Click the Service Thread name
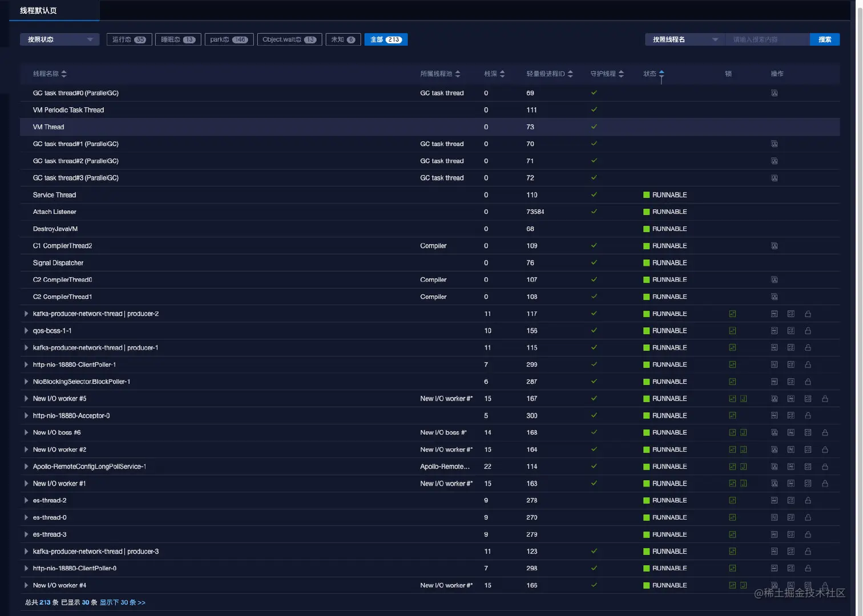This screenshot has width=863, height=616. point(54,195)
